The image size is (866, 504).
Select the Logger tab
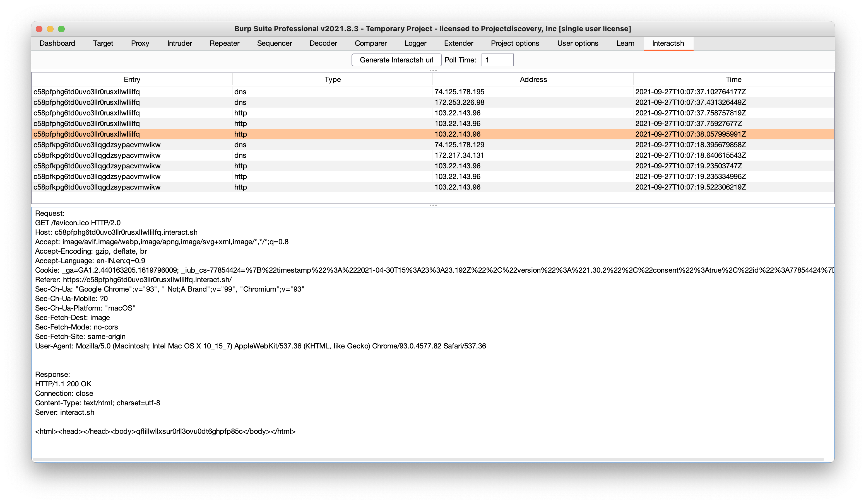[415, 43]
